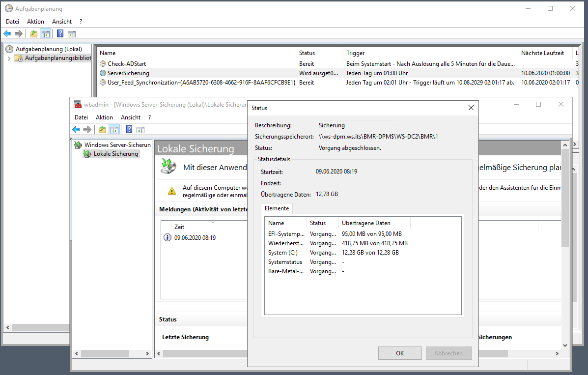The width and height of the screenshot is (588, 375).
Task: Open ? help menu in wbadmin window
Action: (150, 117)
